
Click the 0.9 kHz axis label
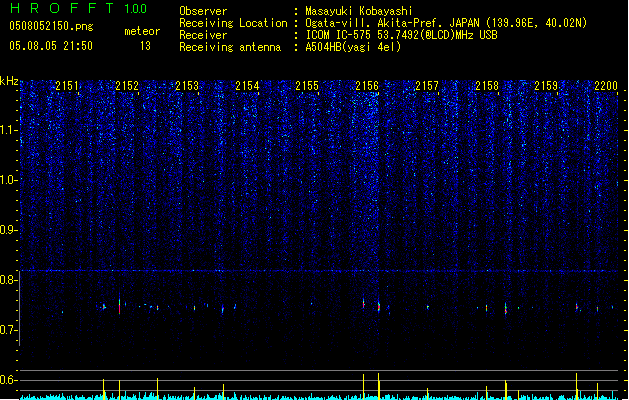[x=9, y=230]
